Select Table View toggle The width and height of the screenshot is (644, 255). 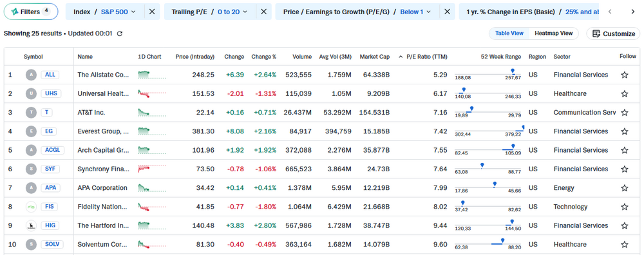click(509, 33)
